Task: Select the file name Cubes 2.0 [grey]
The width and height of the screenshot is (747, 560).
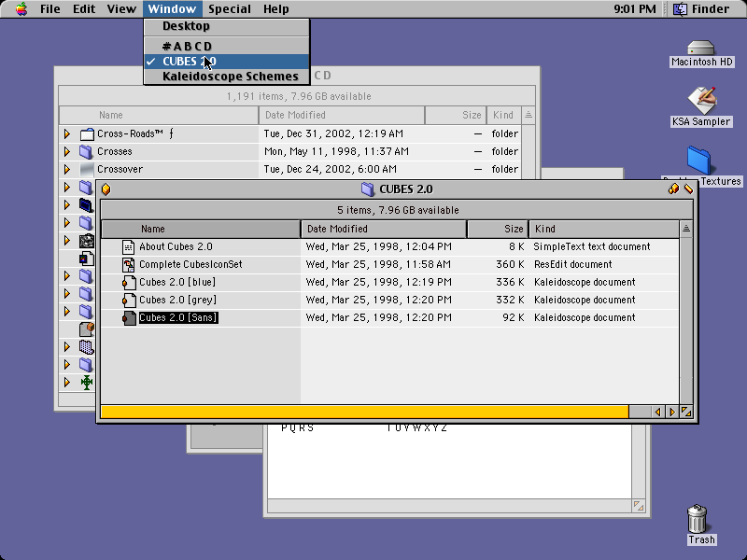Action: (177, 300)
